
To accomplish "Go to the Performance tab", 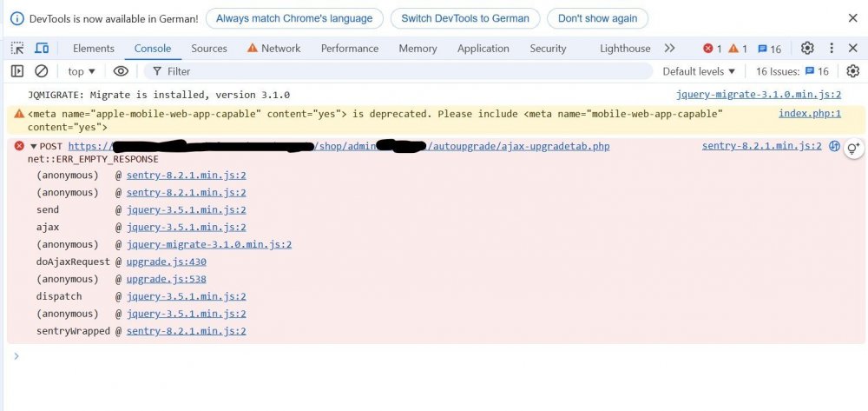I will tap(350, 48).
